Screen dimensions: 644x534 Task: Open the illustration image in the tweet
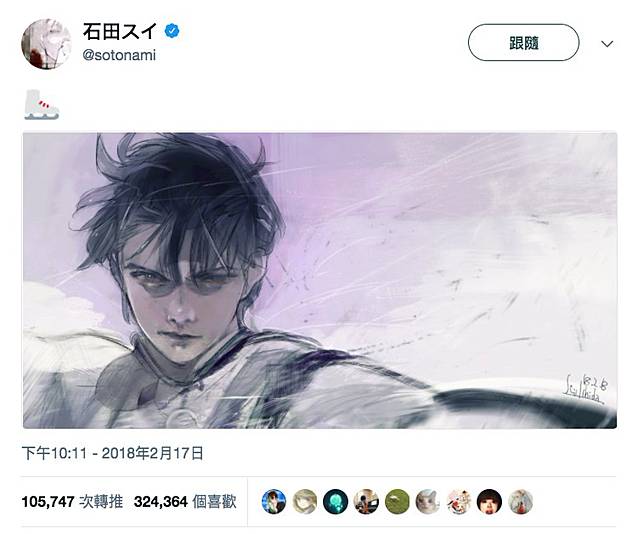320,281
